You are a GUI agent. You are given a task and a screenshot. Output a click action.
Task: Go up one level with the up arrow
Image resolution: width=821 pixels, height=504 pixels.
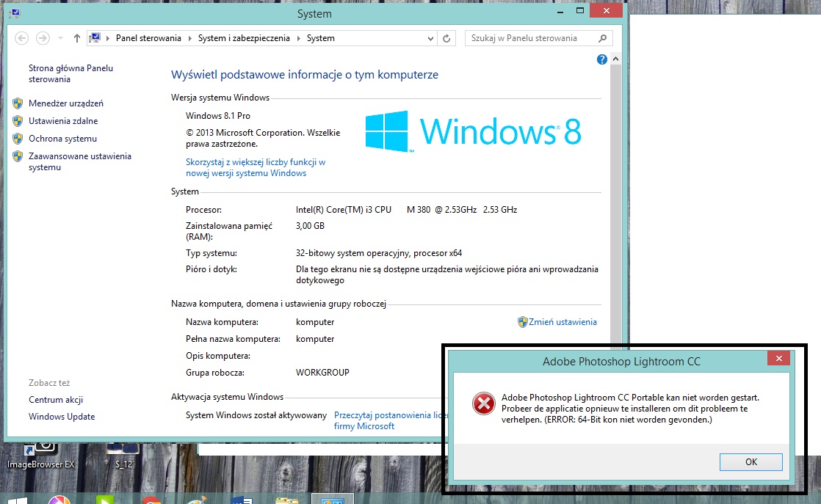pos(77,38)
